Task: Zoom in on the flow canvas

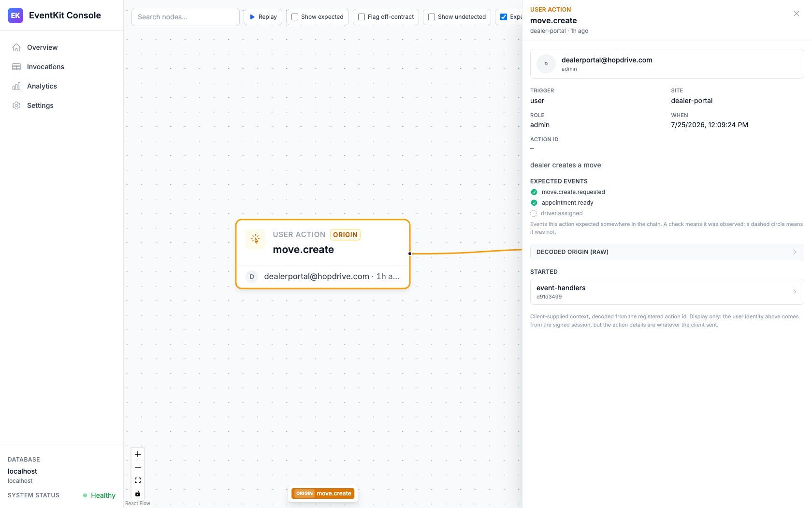Action: pos(138,454)
